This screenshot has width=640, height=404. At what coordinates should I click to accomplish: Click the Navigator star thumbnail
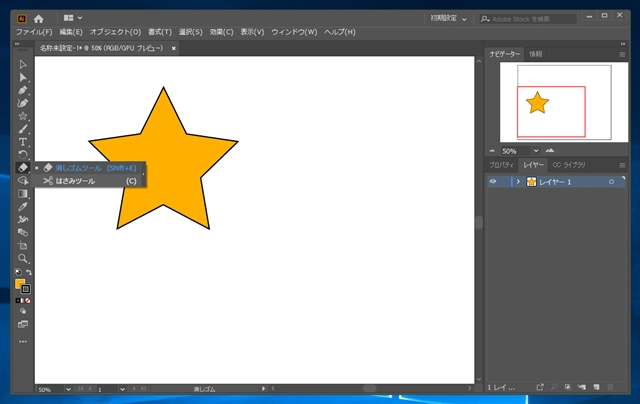click(x=537, y=102)
